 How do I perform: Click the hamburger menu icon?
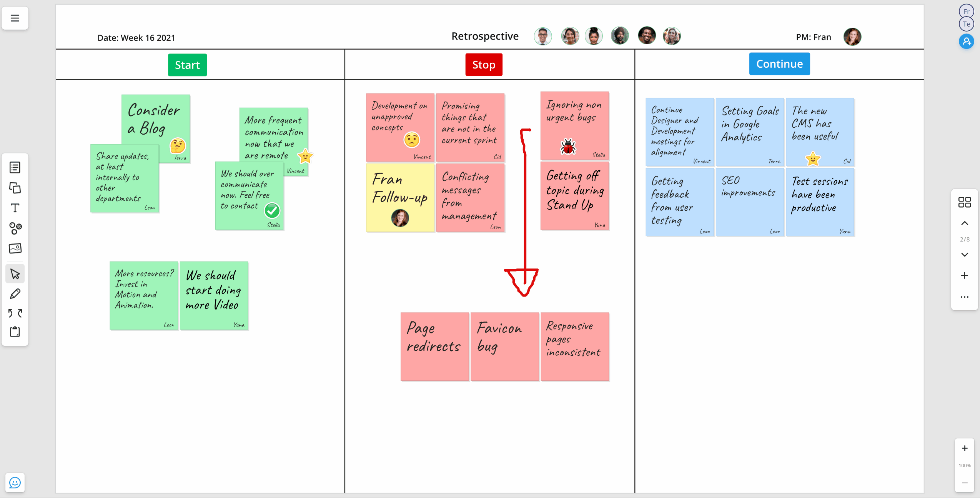tap(15, 18)
